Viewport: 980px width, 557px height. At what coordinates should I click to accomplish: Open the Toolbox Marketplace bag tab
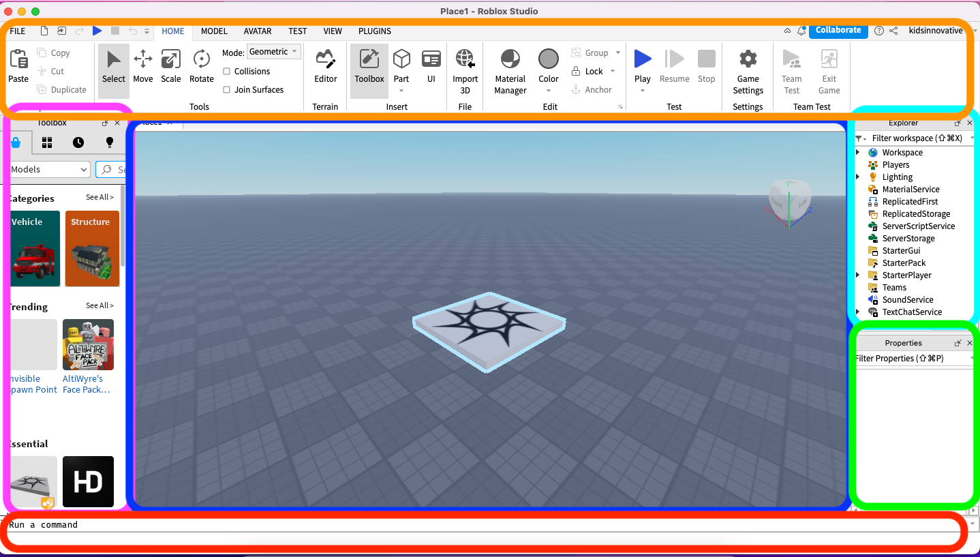(x=16, y=142)
